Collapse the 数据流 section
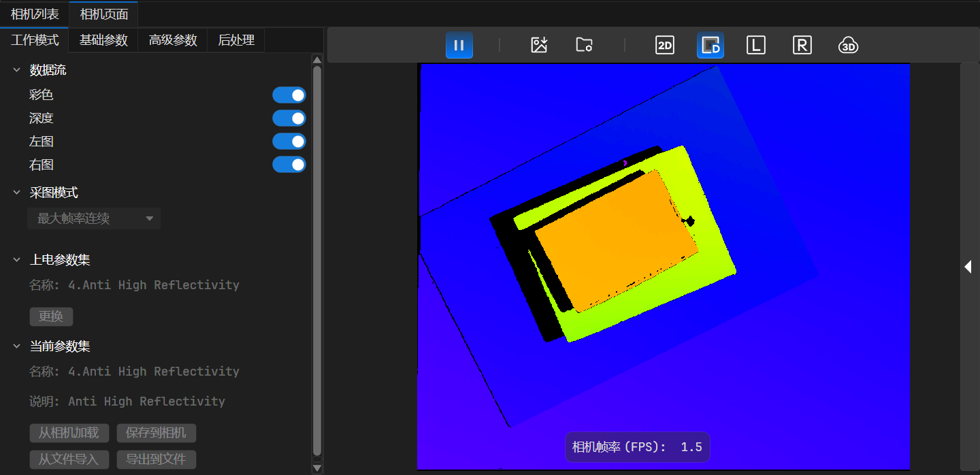This screenshot has height=475, width=980. click(17, 70)
